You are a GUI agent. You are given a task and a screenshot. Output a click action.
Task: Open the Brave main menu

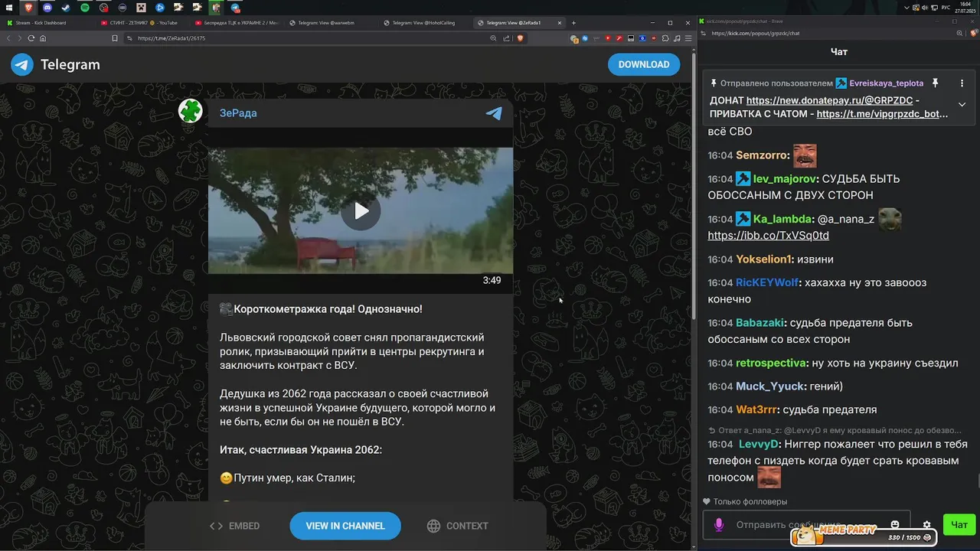coord(687,38)
